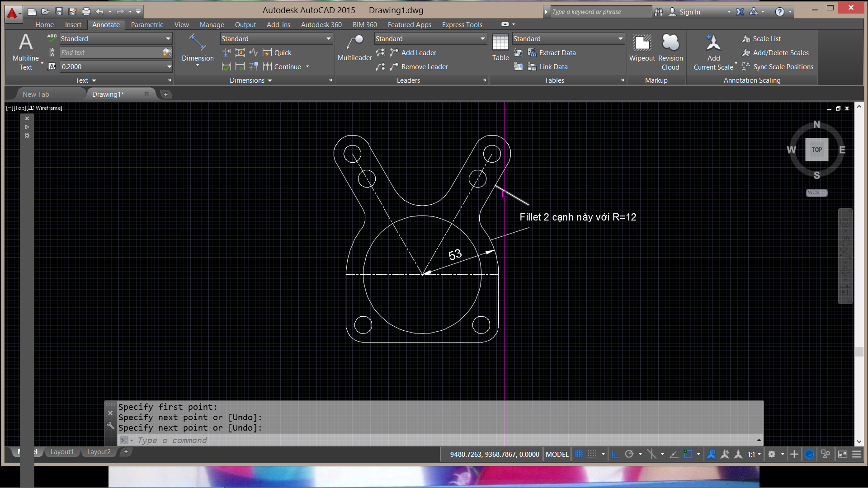Viewport: 868px width, 488px height.
Task: Toggle grid display in status bar
Action: tap(579, 454)
